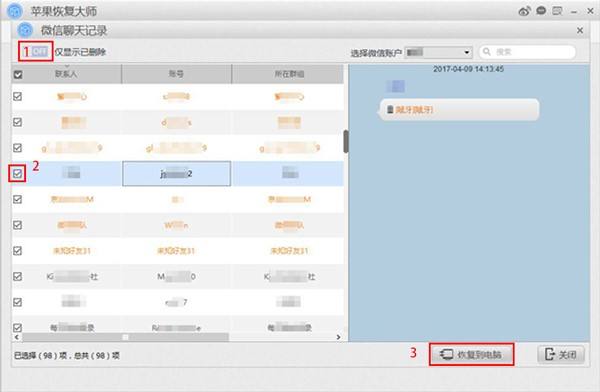This screenshot has width=600, height=392.
Task: Click the 已选择(98)项 status text
Action: 41,356
